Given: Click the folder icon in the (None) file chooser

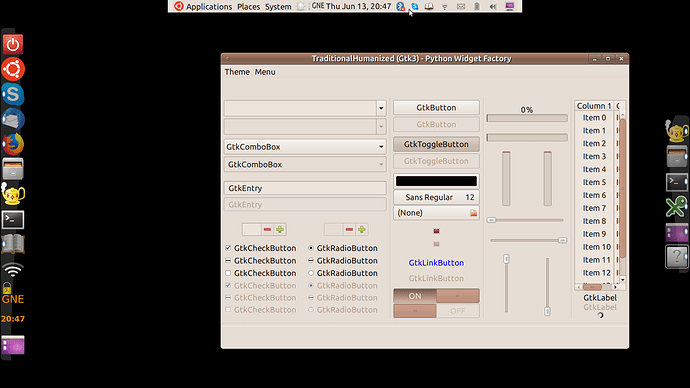Looking at the screenshot, I should click(x=473, y=213).
